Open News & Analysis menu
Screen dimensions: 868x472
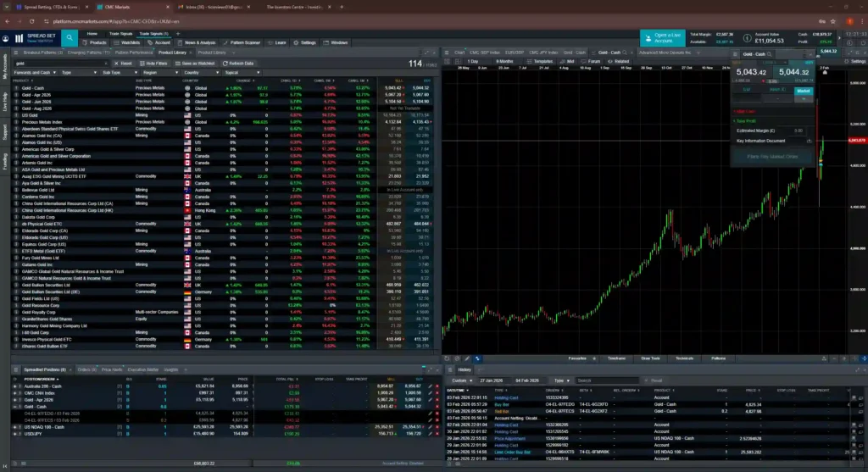(197, 42)
